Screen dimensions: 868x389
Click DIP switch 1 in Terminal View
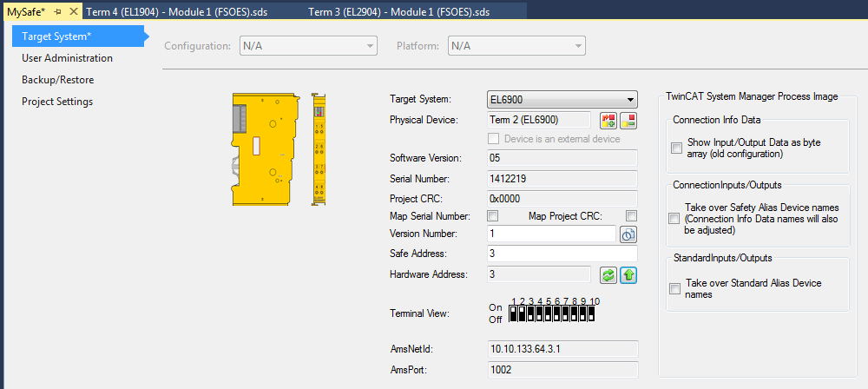tap(513, 313)
